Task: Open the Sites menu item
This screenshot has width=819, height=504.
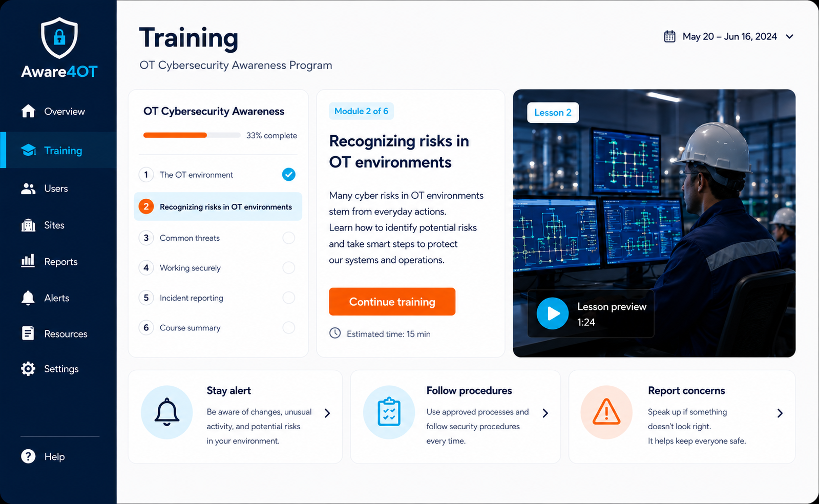Action: tap(58, 225)
